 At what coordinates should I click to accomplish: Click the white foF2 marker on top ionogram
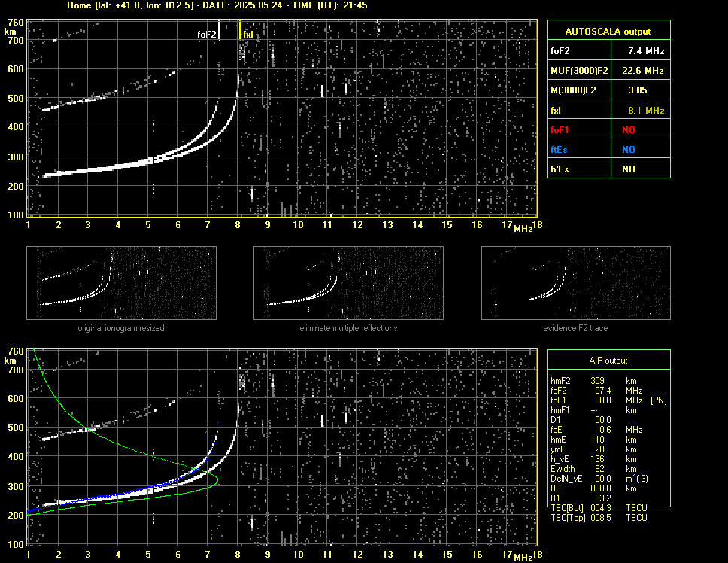pyautogui.click(x=219, y=29)
